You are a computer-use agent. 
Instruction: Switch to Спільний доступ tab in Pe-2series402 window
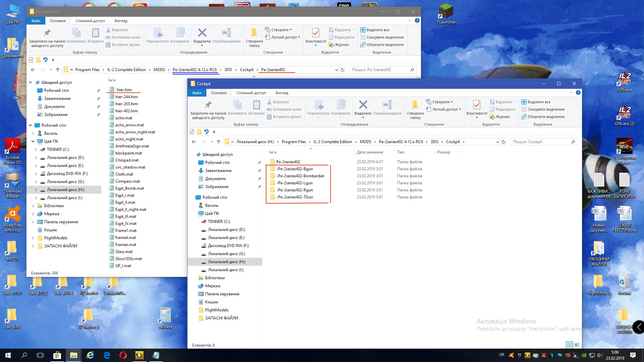click(x=90, y=21)
